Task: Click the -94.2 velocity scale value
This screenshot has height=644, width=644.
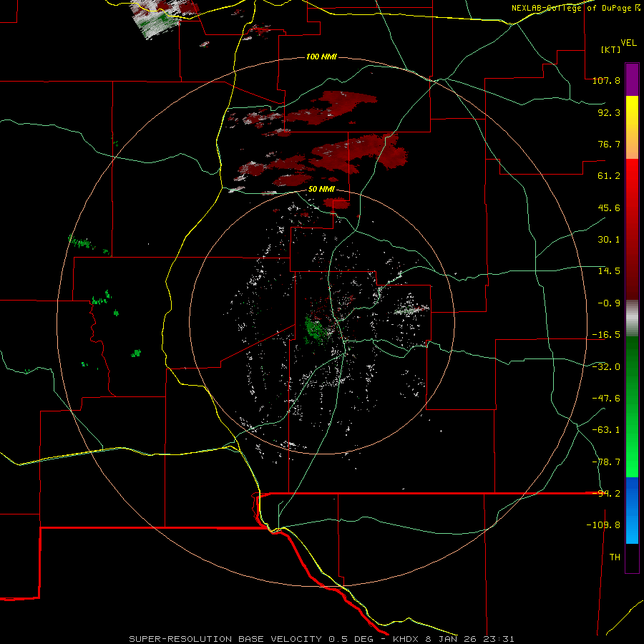Action: [x=606, y=494]
